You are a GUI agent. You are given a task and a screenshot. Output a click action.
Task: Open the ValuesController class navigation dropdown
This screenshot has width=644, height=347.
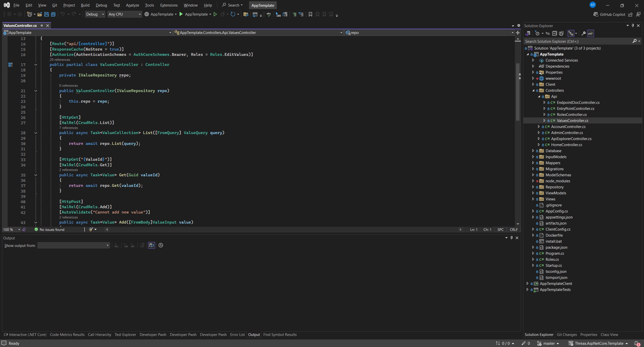coord(258,32)
